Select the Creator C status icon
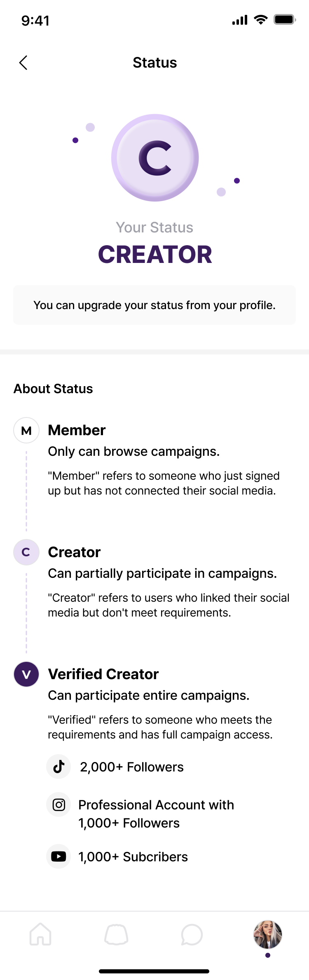The width and height of the screenshot is (309, 980). coord(26,552)
